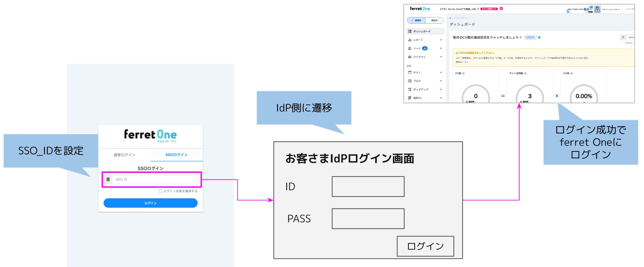Click the pink settings gear icon
Image resolution: width=644 pixels, height=267 pixels.
(501, 9)
